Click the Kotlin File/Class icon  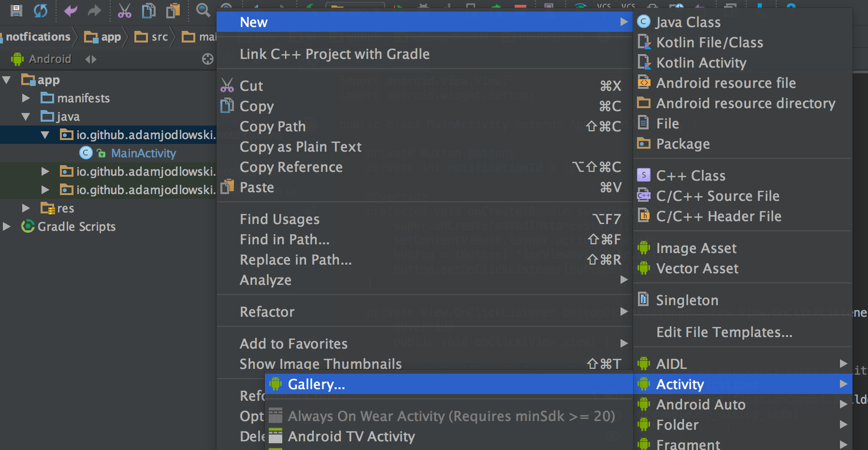[644, 42]
